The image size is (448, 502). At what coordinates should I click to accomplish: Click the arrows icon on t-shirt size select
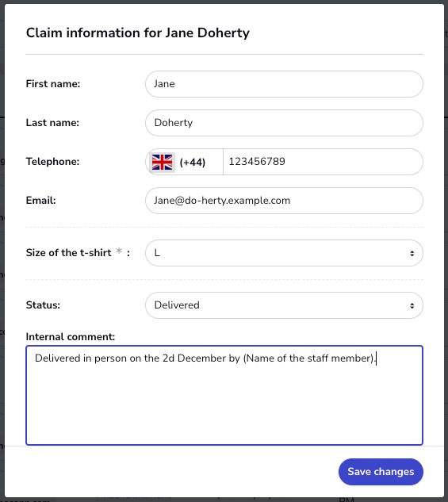(x=412, y=253)
